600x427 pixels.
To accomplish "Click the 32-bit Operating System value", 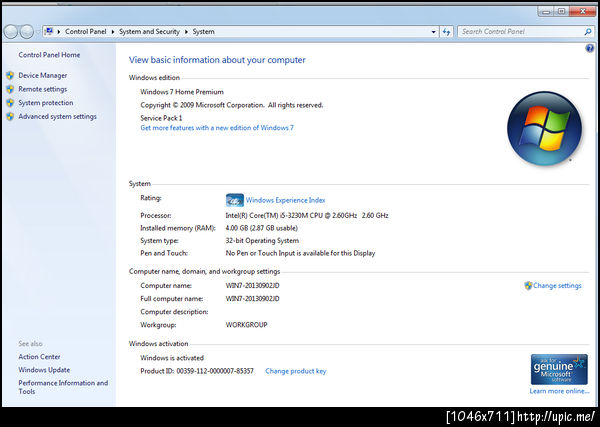I will point(262,241).
